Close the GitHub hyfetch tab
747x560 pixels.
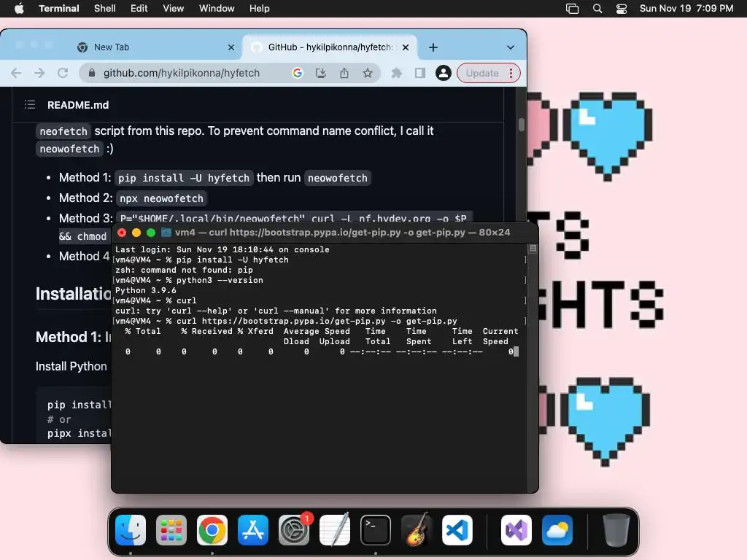click(406, 47)
